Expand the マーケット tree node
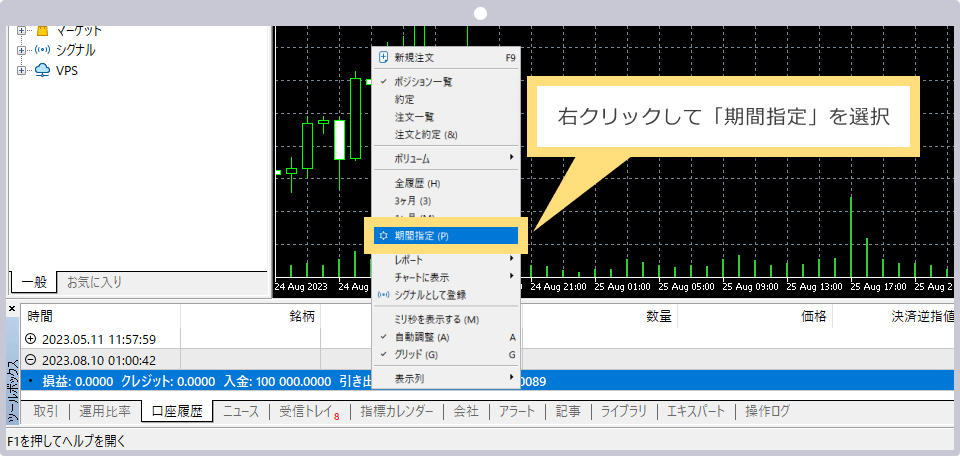 tap(22, 30)
